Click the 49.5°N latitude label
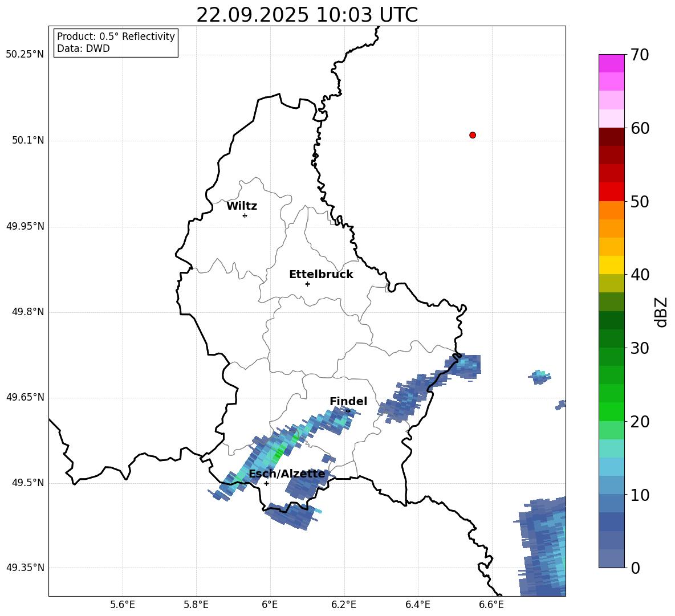Screen dimensions: 675x616 (x=27, y=483)
